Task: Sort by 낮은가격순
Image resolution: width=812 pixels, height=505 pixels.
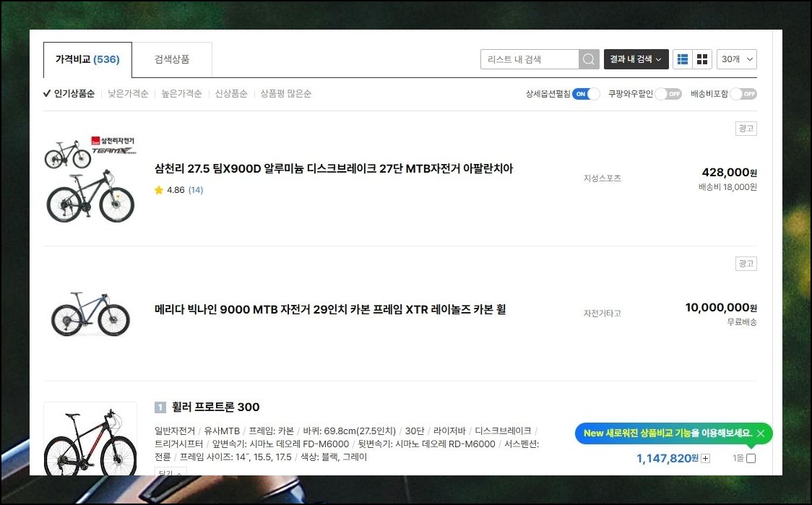Action: 128,94
